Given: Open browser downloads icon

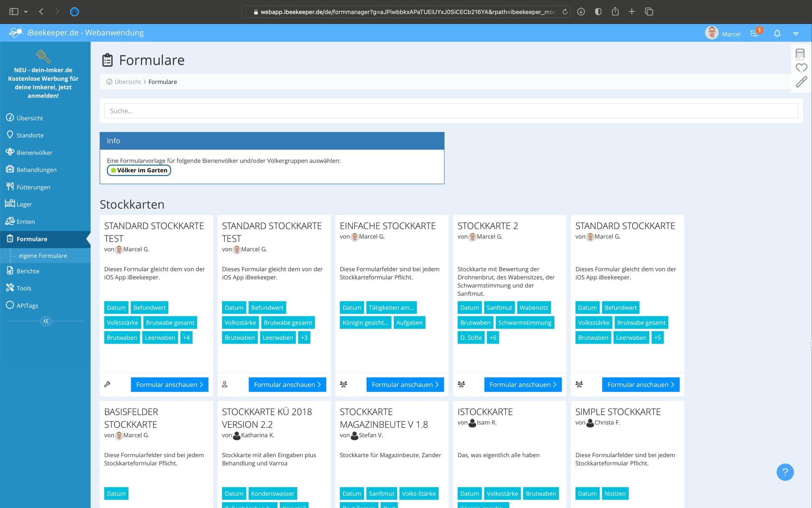Looking at the screenshot, I should tap(581, 11).
